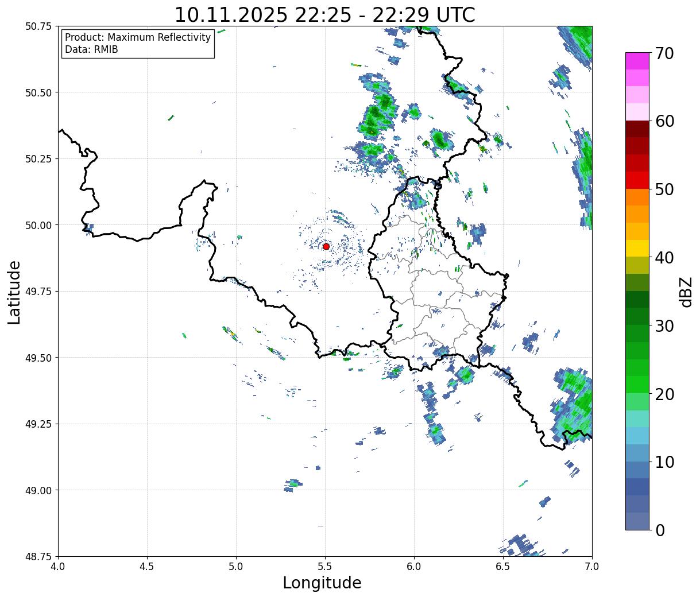Click the red radar location marker

(x=326, y=246)
